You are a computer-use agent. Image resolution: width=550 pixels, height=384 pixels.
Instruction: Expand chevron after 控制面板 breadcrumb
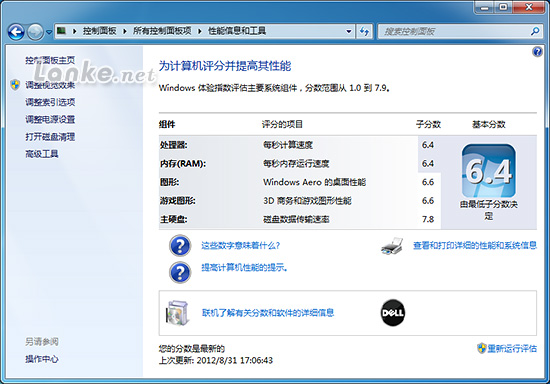125,31
